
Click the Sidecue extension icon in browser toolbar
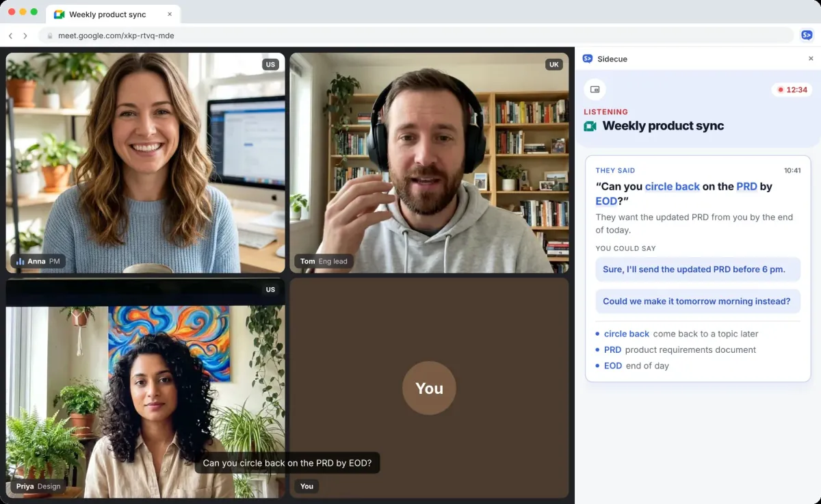point(807,36)
